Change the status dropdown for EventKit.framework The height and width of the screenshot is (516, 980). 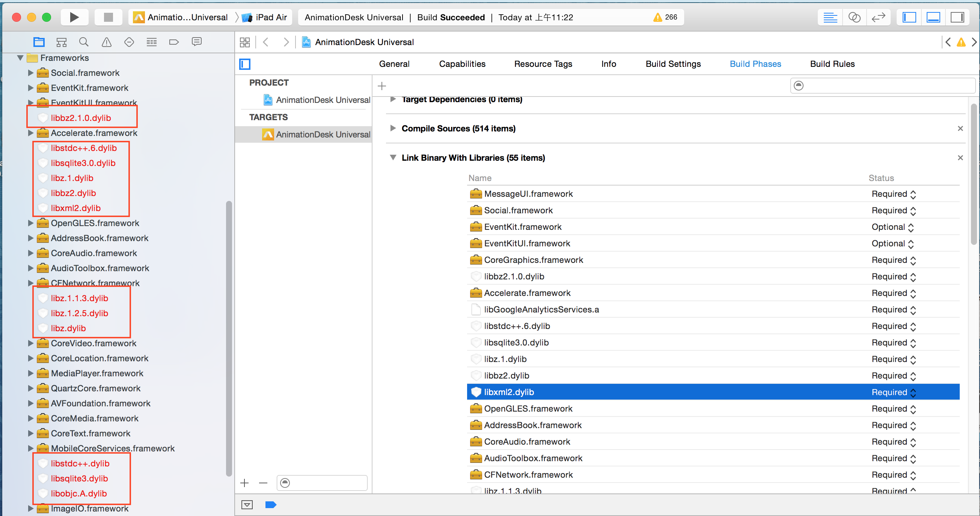point(893,227)
